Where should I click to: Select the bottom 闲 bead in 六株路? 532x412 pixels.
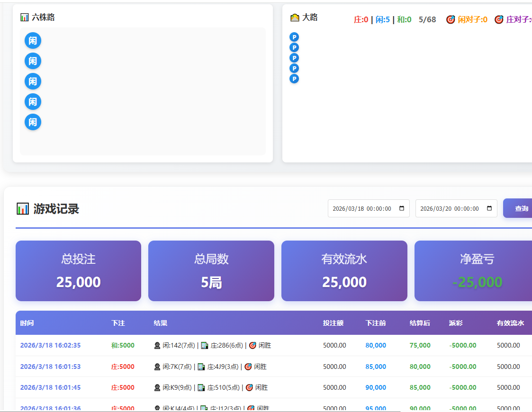click(33, 122)
